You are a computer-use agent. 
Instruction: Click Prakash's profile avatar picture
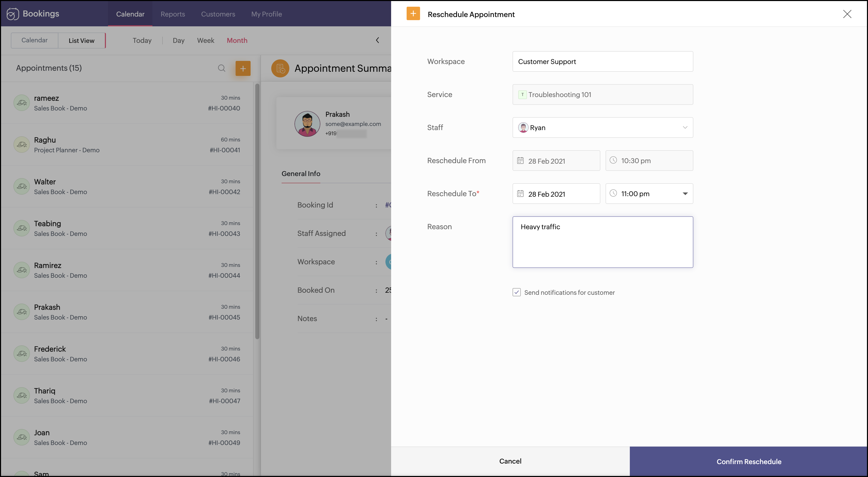[x=307, y=124]
